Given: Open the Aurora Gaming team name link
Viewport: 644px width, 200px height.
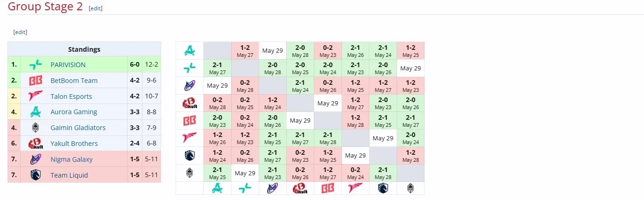Looking at the screenshot, I should point(74,112).
